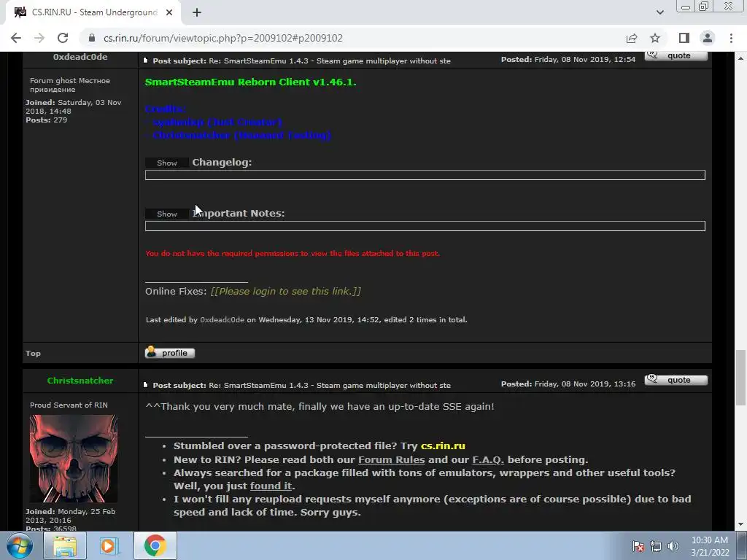Click 'Posted: Friday, 08 Nov 2019, 12:54'
This screenshot has height=560, width=747.
tap(568, 60)
